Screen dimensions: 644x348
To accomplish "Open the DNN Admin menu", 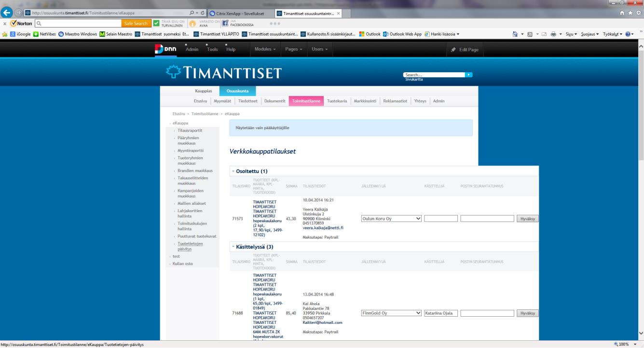I will (x=192, y=50).
